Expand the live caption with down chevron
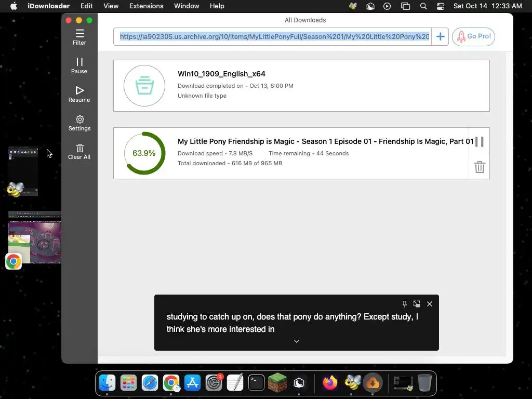 (x=297, y=341)
